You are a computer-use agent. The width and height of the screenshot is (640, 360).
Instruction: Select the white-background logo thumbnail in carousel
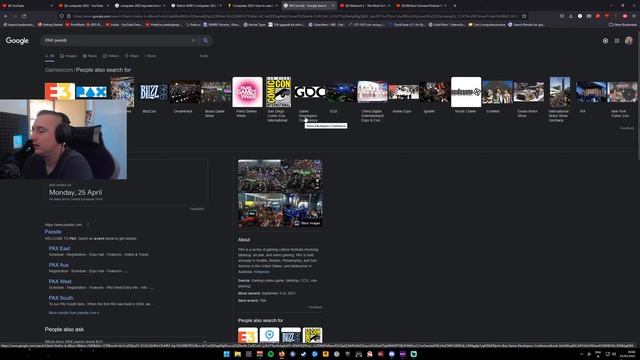(x=466, y=92)
